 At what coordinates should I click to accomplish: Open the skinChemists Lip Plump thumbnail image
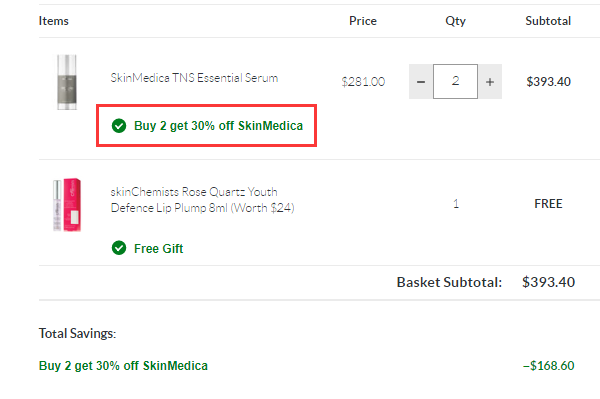click(67, 204)
